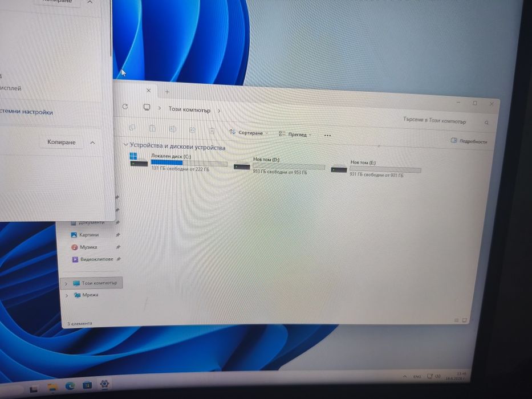Click the share icon in the Explorer toolbar

point(192,129)
